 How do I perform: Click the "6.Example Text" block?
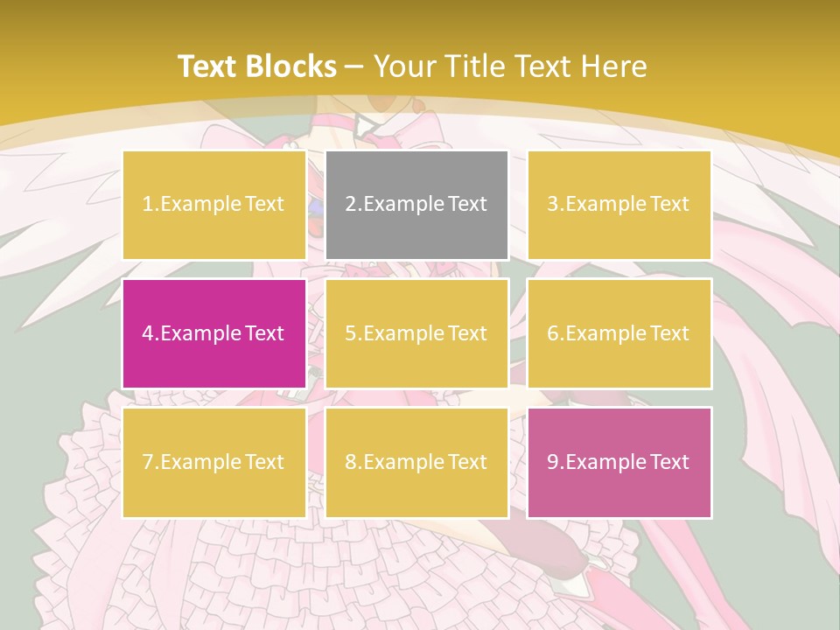coord(619,333)
